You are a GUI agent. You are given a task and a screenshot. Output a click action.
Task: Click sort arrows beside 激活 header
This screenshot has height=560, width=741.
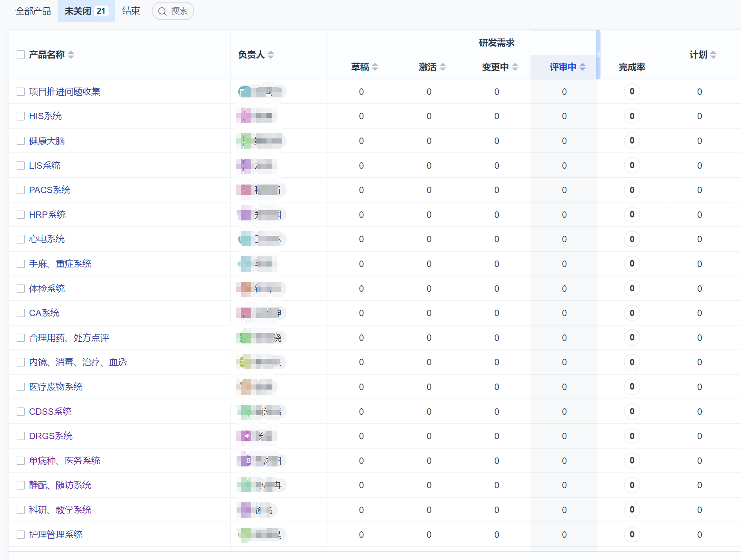click(443, 67)
